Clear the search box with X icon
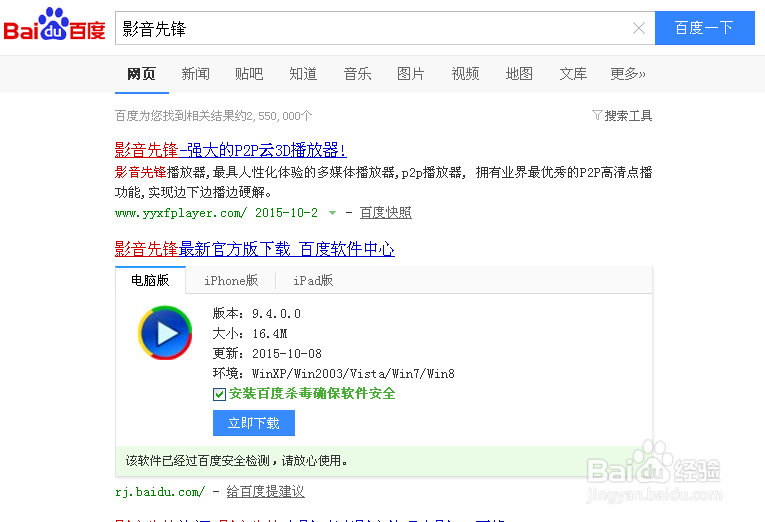The width and height of the screenshot is (765, 522). click(x=639, y=28)
